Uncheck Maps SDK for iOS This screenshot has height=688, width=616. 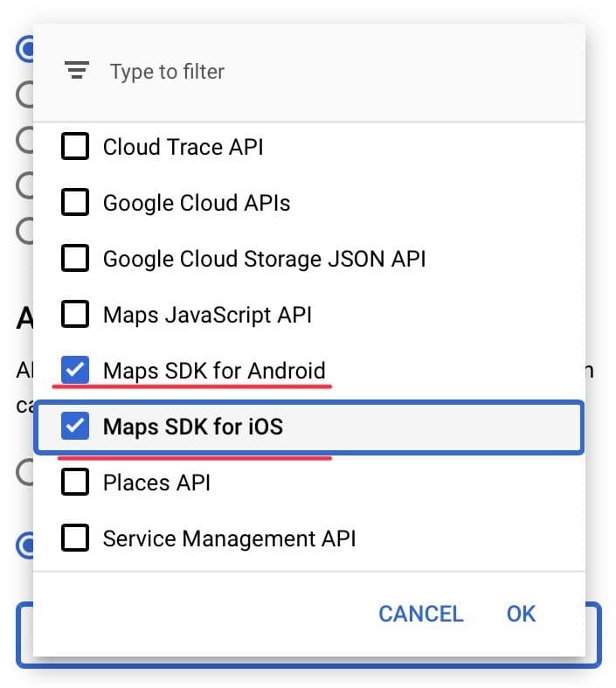click(x=76, y=427)
